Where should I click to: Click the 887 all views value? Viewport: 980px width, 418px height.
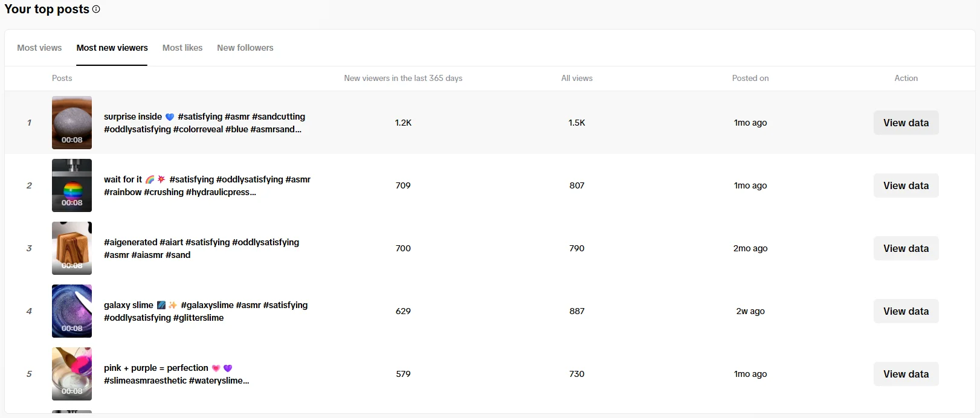click(x=576, y=311)
